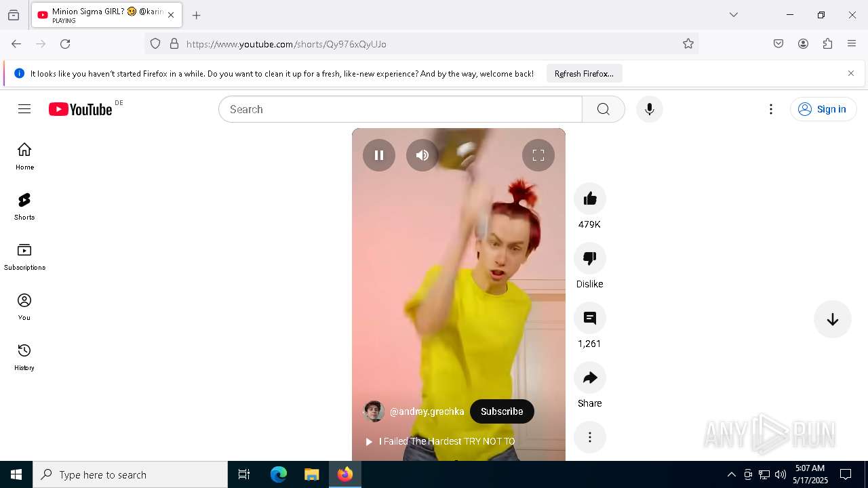
Task: Open Shorts in the sidebar
Action: pos(24,206)
